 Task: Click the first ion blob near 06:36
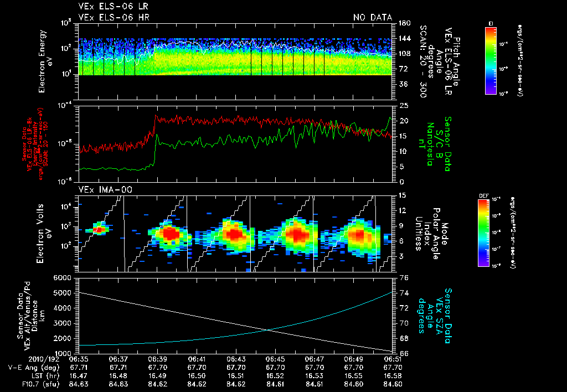[97, 229]
